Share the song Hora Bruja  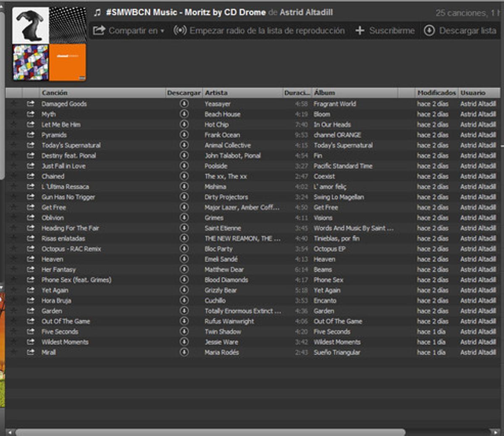31,300
